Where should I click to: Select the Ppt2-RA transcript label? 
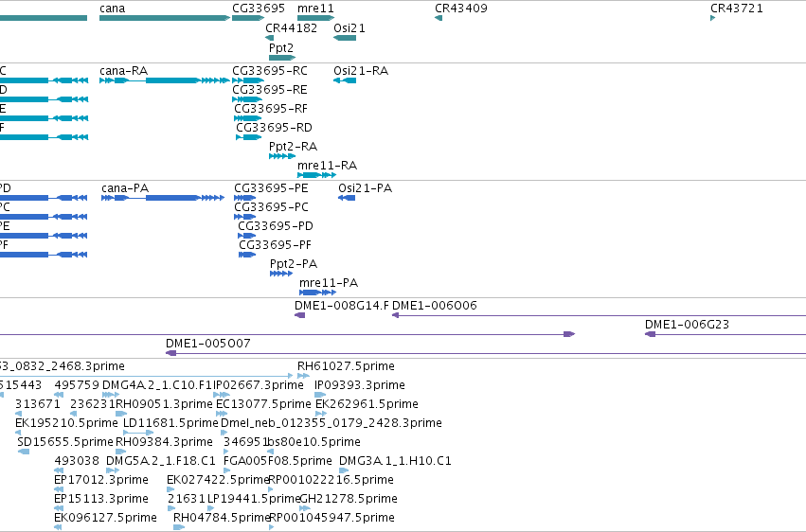(293, 147)
